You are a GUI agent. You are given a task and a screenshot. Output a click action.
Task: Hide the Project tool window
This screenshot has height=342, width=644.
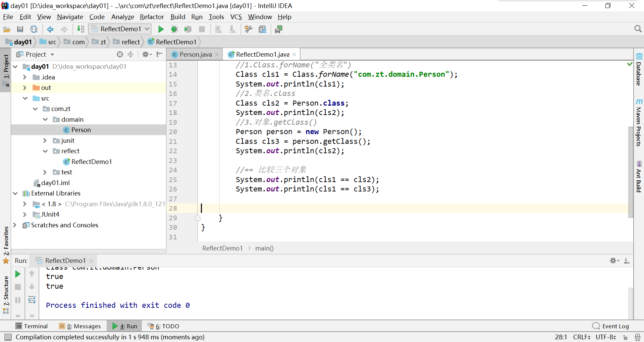point(160,54)
